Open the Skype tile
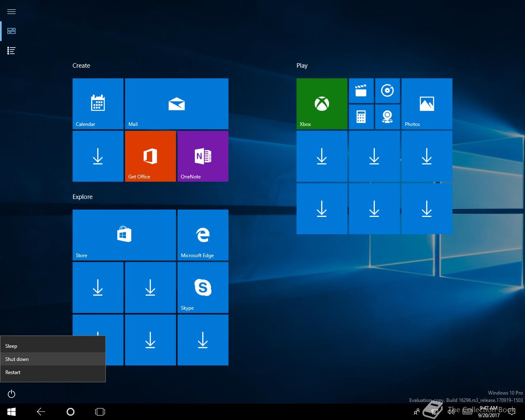Image resolution: width=525 pixels, height=420 pixels. tap(203, 288)
